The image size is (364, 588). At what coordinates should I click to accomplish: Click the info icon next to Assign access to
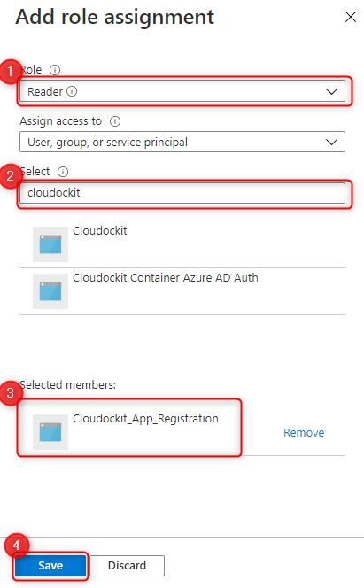point(115,121)
